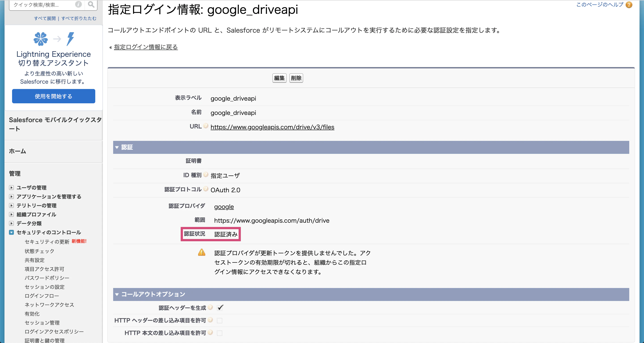Open the page help question mark icon
This screenshot has height=343, width=644.
click(x=629, y=5)
